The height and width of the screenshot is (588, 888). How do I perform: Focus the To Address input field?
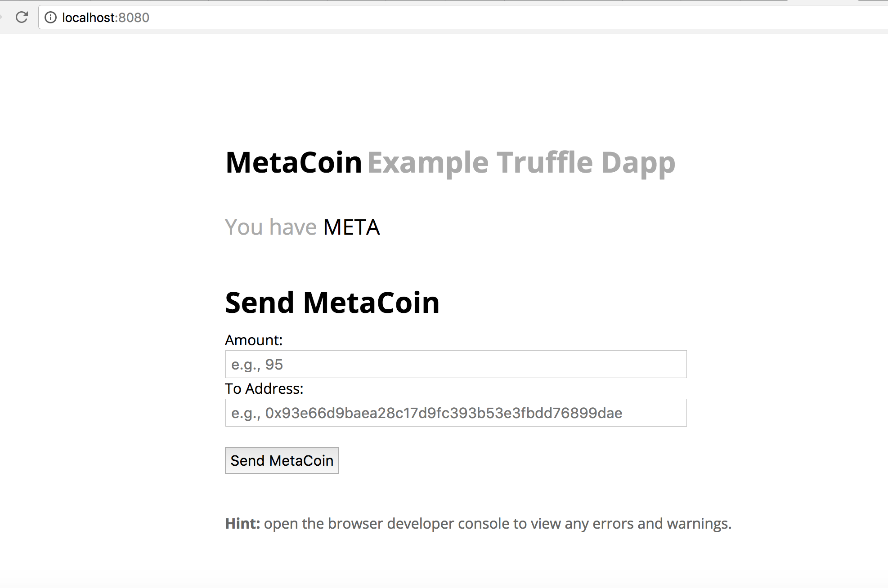[x=455, y=413]
